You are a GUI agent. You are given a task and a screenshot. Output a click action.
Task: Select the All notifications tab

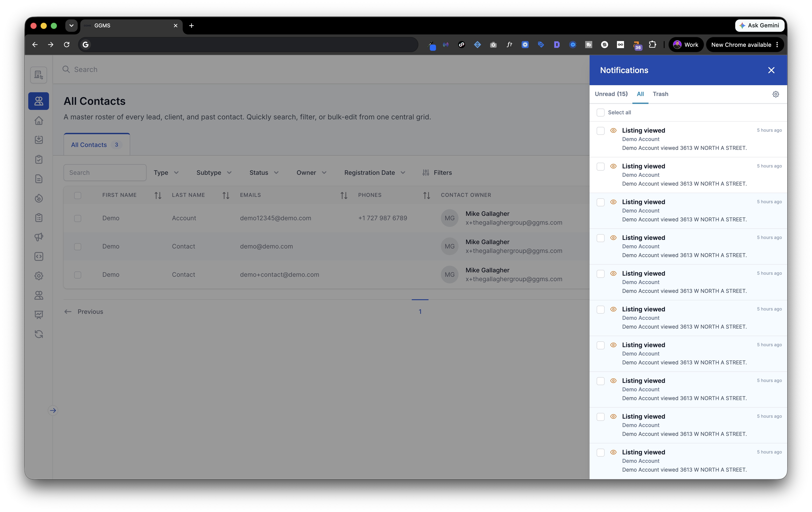pos(640,94)
